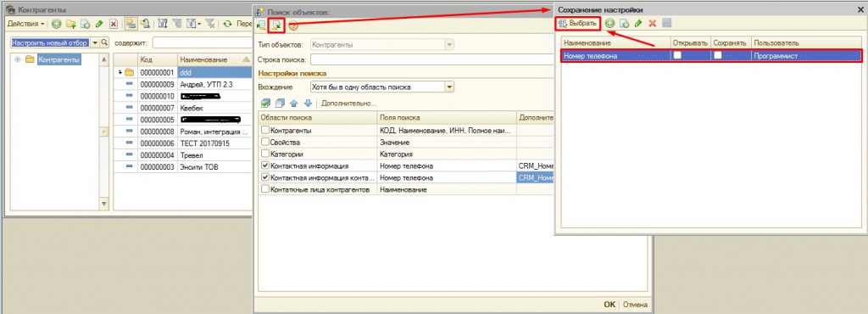The height and width of the screenshot is (314, 868).
Task: Click the move-to-group icon in Контрагенты toolbar
Action: (145, 24)
